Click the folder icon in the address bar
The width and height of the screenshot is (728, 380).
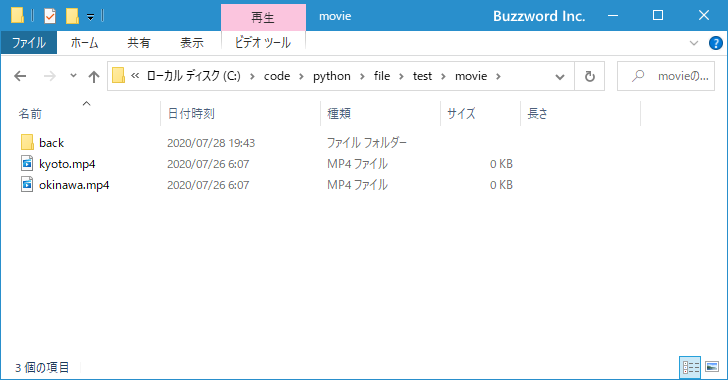pos(118,76)
